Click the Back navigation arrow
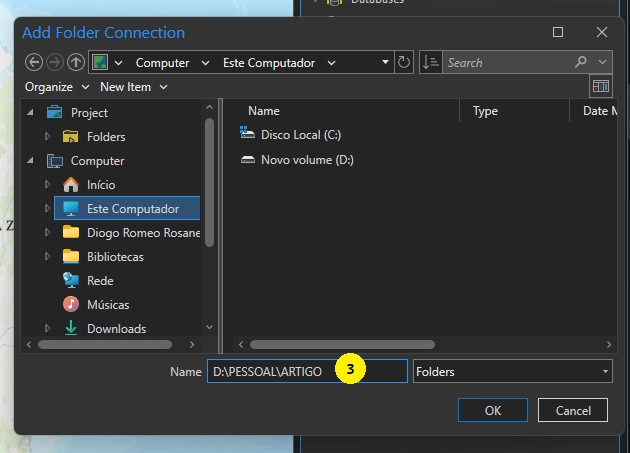630x453 pixels. coord(34,62)
